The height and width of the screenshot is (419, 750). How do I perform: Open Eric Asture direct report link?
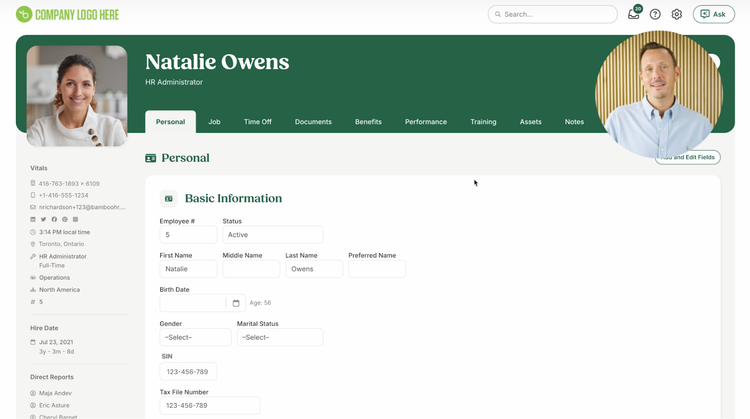[54, 405]
